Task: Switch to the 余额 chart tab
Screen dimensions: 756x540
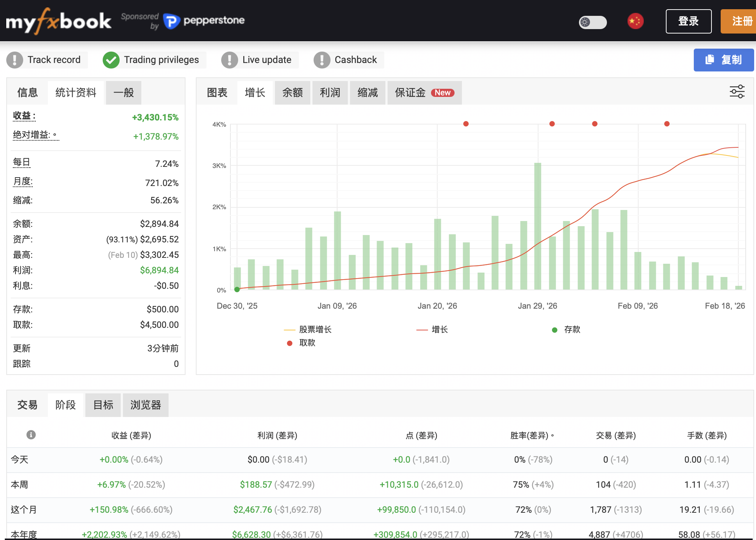Action: tap(292, 93)
